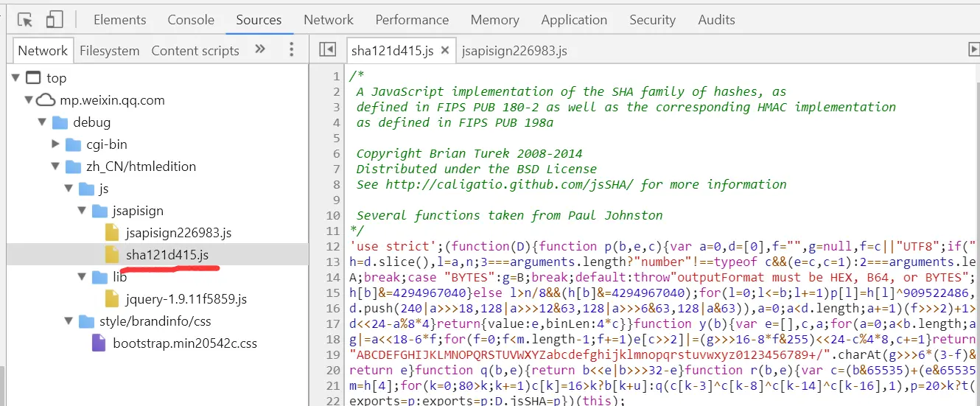Open the Network panel tab in top bar
This screenshot has height=406, width=980.
329,20
